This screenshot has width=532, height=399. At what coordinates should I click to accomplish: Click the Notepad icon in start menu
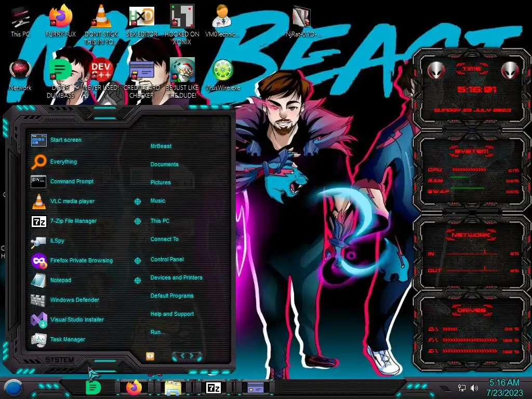38,280
